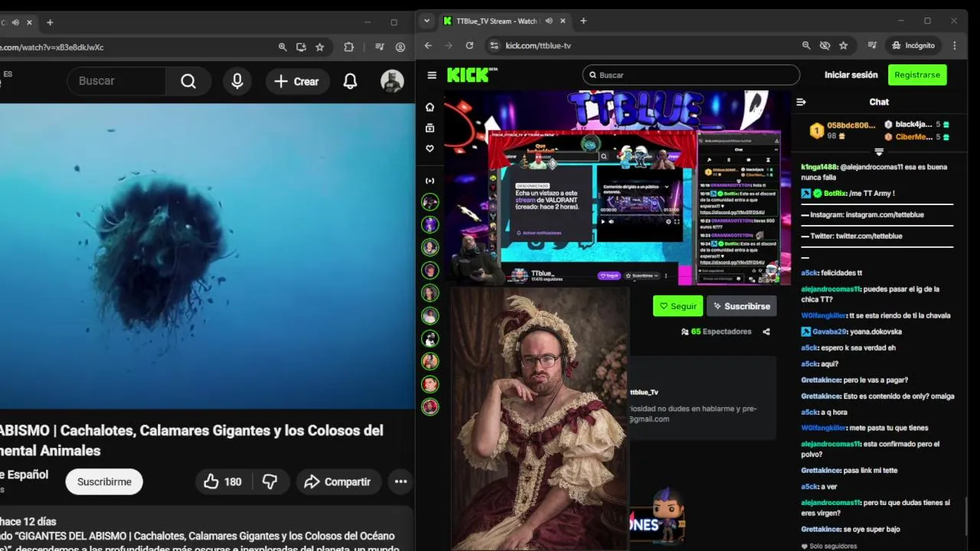This screenshot has width=980, height=551.
Task: Open more actions menu under YouTube video
Action: tap(400, 481)
